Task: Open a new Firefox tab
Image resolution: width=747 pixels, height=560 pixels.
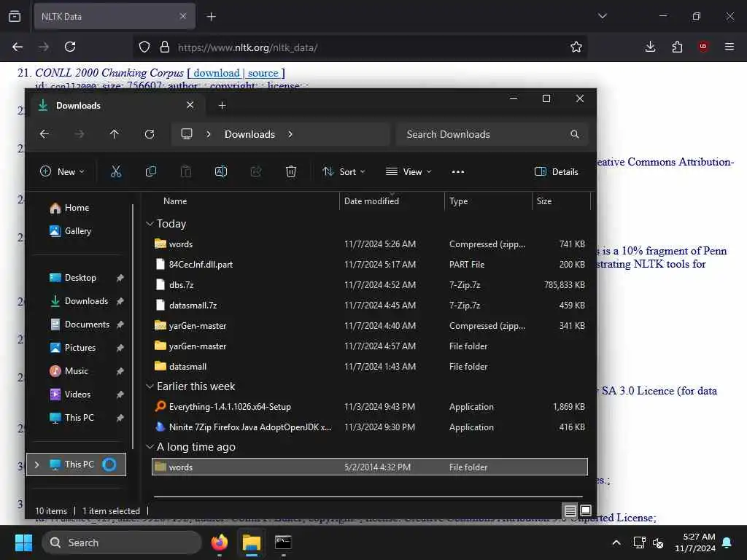Action: (x=211, y=17)
